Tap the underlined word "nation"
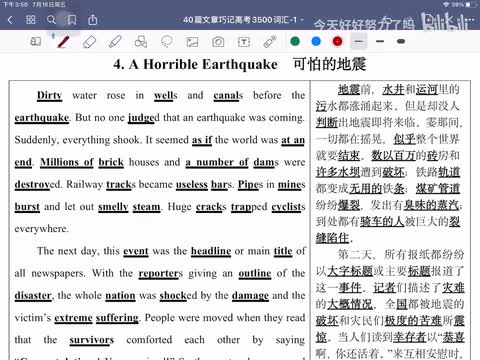This screenshot has height=360, width=480. (120, 296)
